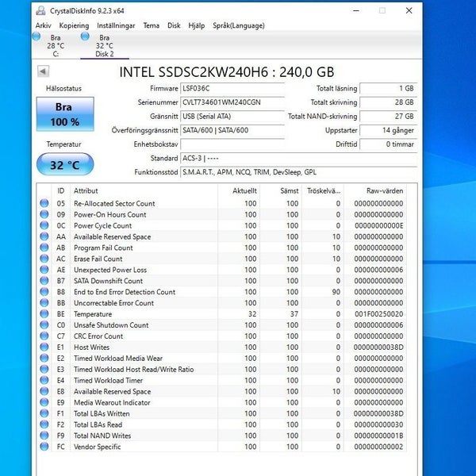Screen dimensions: 476x476
Task: Open the Kopiering menu
Action: [74, 25]
